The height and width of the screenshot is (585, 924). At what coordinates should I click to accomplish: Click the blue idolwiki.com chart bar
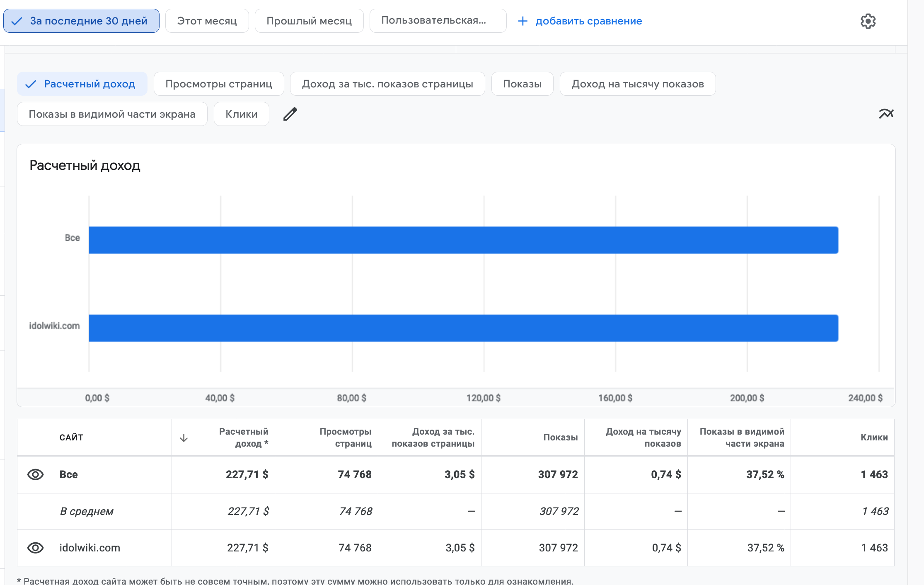click(x=463, y=328)
